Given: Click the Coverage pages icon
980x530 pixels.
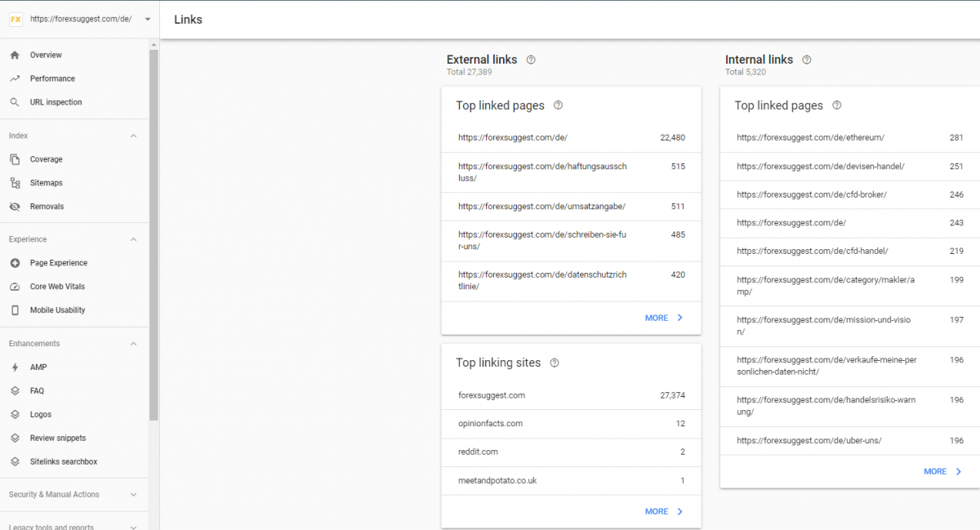Looking at the screenshot, I should (x=15, y=159).
